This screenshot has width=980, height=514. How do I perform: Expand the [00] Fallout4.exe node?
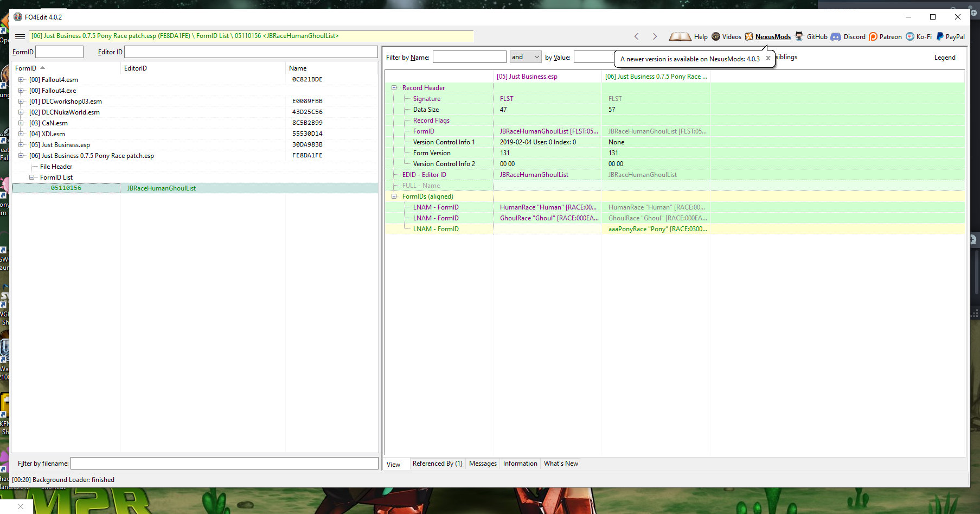(x=21, y=90)
